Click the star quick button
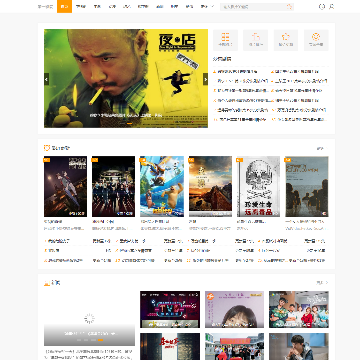 coord(286,40)
